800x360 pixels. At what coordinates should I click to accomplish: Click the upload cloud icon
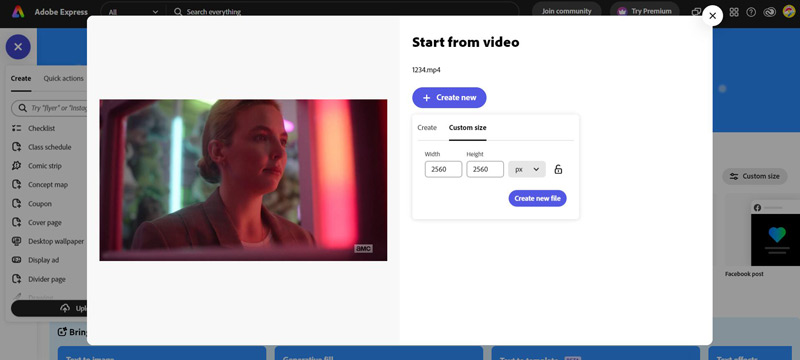65,308
